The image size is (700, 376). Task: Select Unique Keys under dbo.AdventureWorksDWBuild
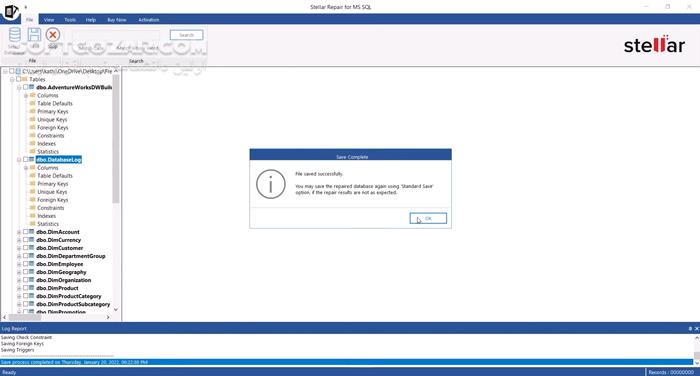52,119
